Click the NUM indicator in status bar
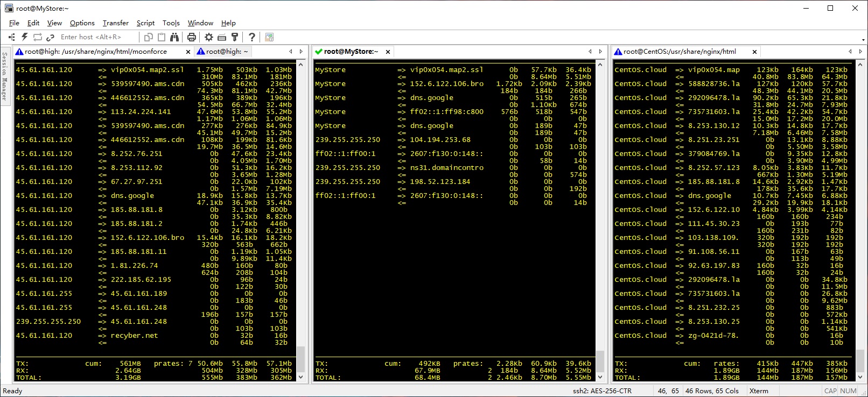Screen dimensions: 868x397 848,391
